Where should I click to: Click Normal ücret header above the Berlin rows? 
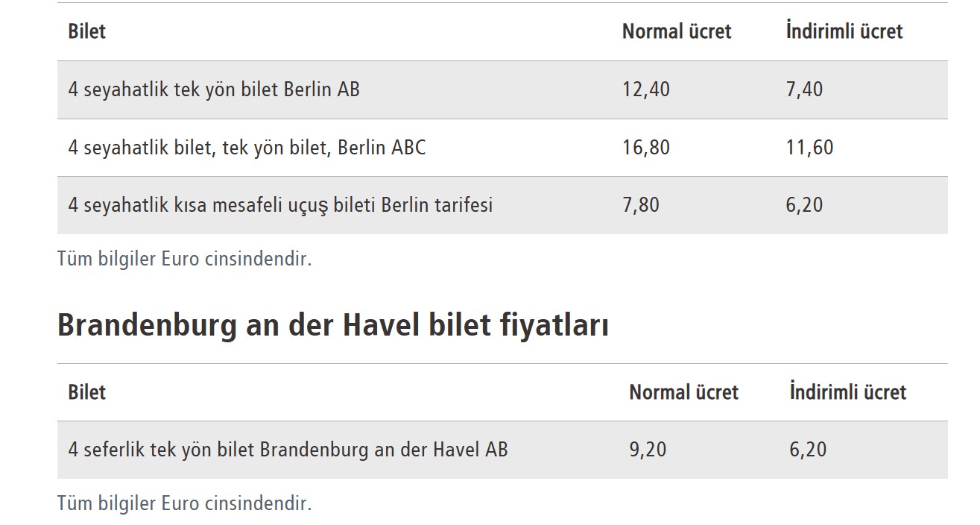tap(677, 31)
